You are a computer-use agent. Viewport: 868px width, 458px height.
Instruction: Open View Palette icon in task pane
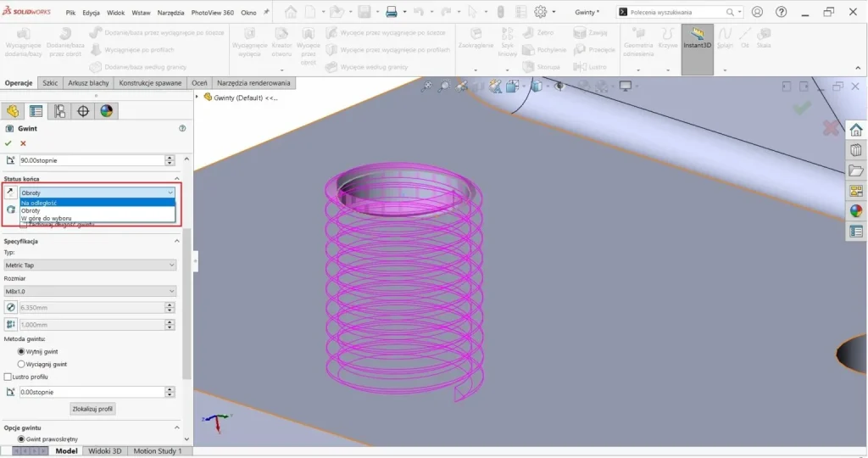(856, 191)
